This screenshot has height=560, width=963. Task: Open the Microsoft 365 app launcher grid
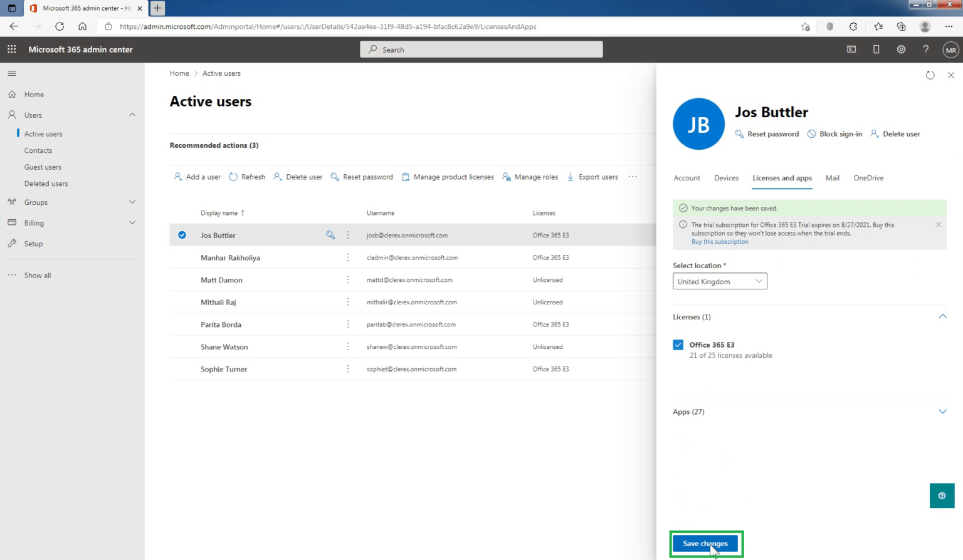11,49
